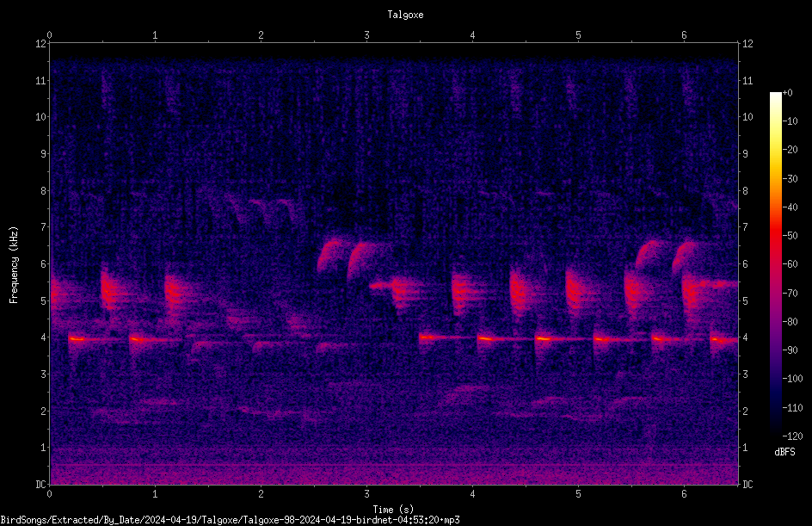Click the Time (s) axis label
Viewport: 812px width, 526px height.
click(393, 510)
